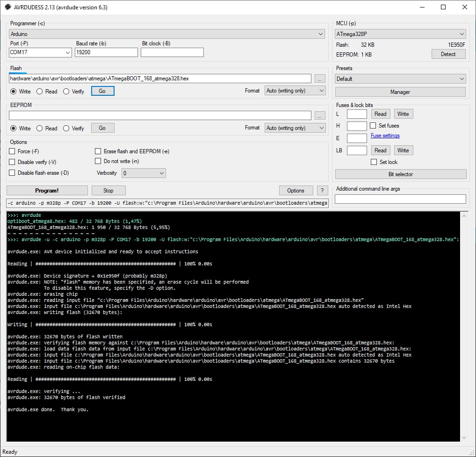Viewport: 476px width, 457px height.
Task: Click the L fuse input field
Action: [x=357, y=114]
